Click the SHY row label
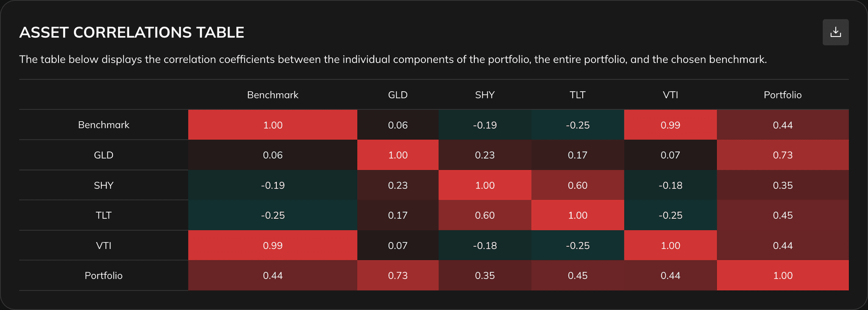 (103, 185)
